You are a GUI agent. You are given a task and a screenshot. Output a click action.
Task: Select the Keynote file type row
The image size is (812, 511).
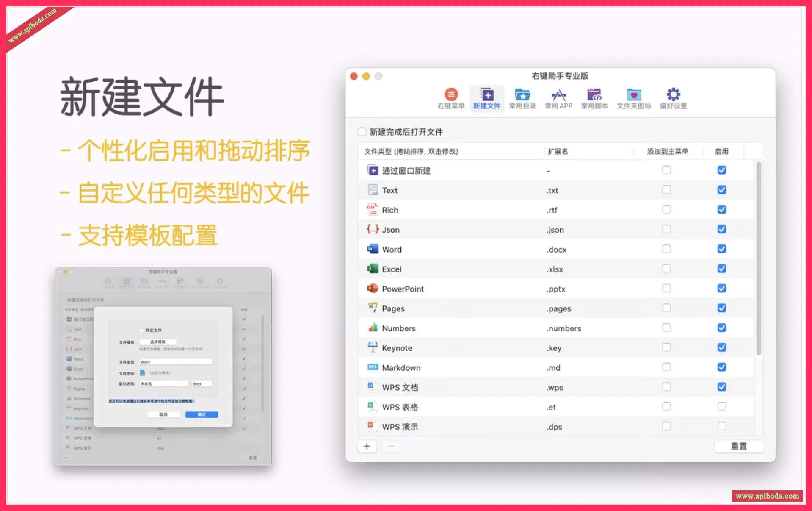[x=466, y=348]
